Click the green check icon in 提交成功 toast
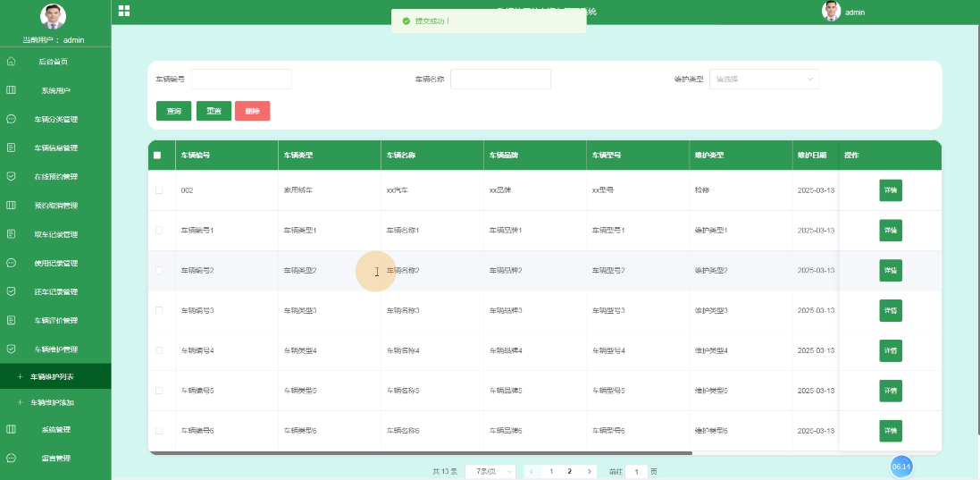The width and height of the screenshot is (980, 480). [x=406, y=21]
